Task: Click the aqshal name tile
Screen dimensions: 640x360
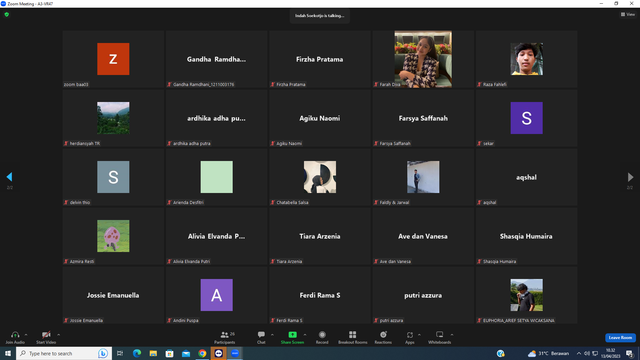Action: (x=526, y=177)
